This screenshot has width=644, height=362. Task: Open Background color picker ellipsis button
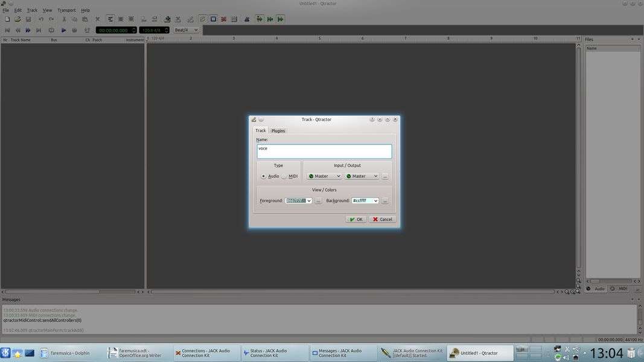[x=384, y=201]
